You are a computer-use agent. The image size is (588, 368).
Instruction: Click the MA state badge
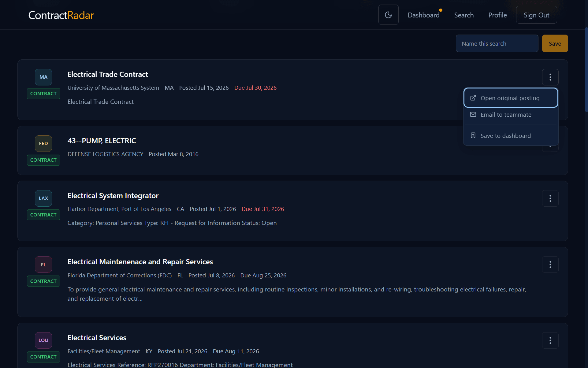pos(43,77)
